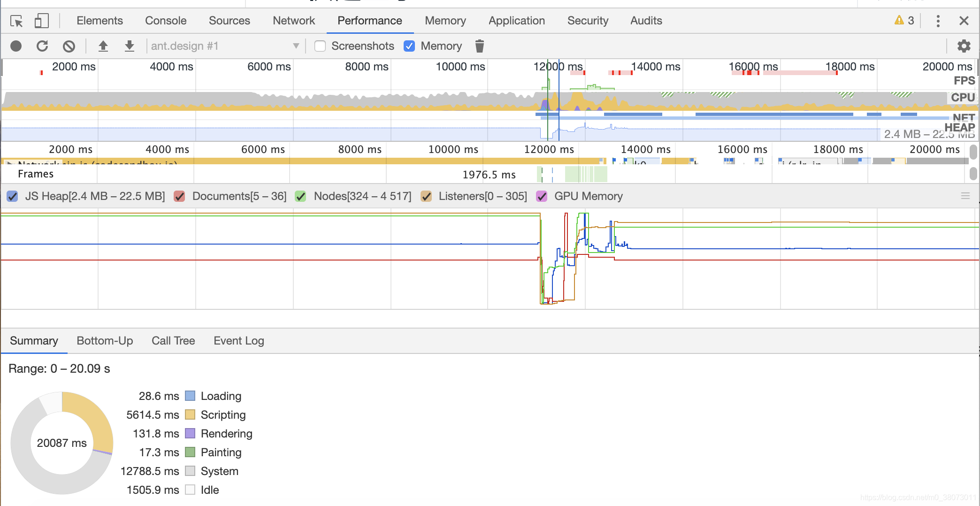Toggle the Listeners counter checkbox

pos(426,196)
